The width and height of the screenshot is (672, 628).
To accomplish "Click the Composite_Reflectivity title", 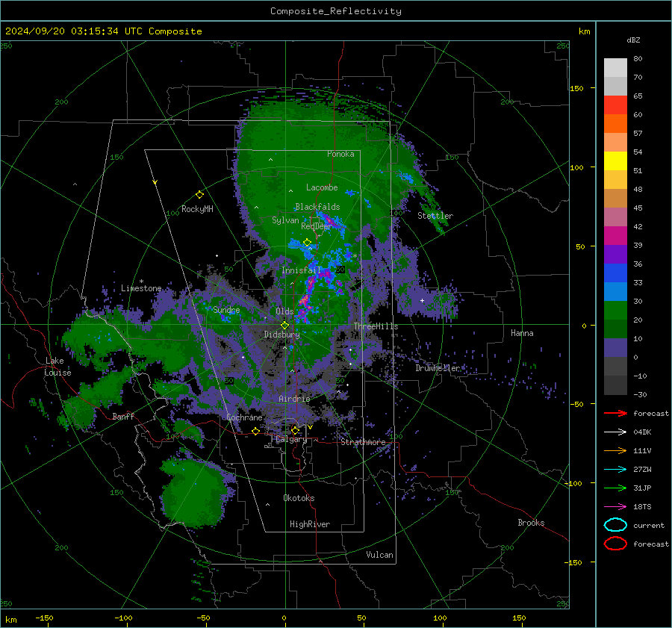I will coord(336,11).
